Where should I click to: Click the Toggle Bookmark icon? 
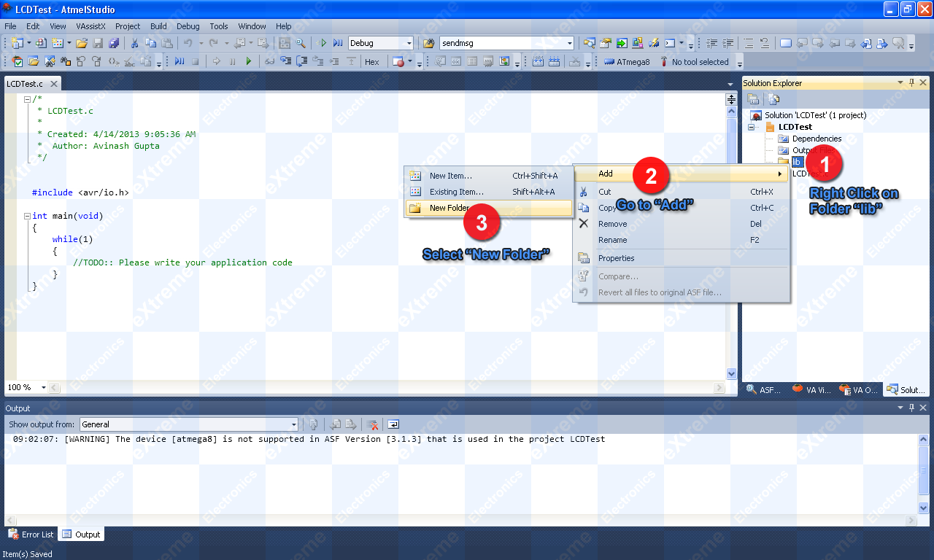click(x=786, y=43)
